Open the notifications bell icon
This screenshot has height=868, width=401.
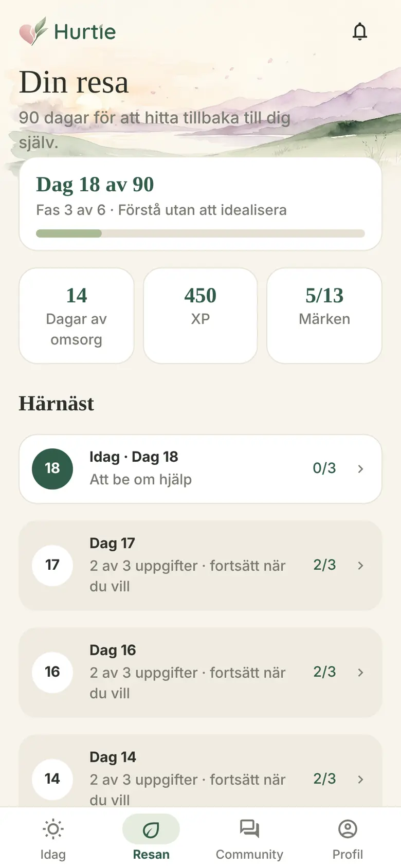click(x=360, y=31)
